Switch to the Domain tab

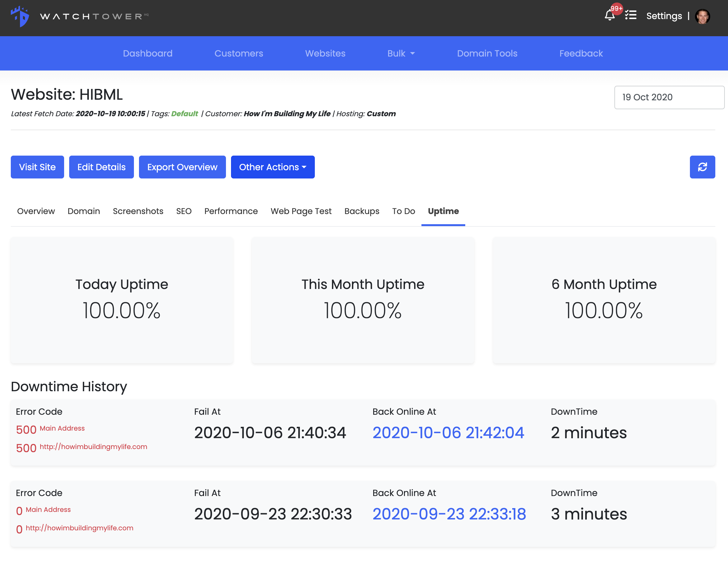pos(84,211)
